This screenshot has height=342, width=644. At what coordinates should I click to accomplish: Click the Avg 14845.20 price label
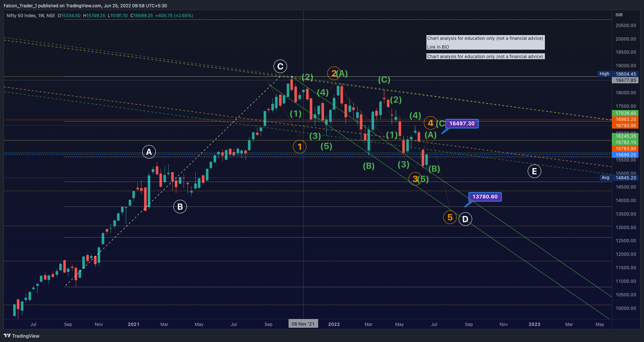619,178
